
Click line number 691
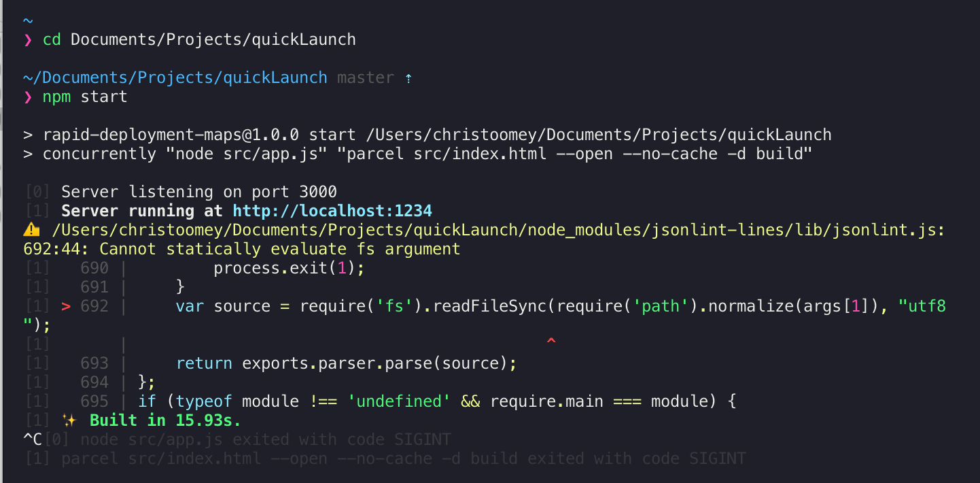click(94, 287)
